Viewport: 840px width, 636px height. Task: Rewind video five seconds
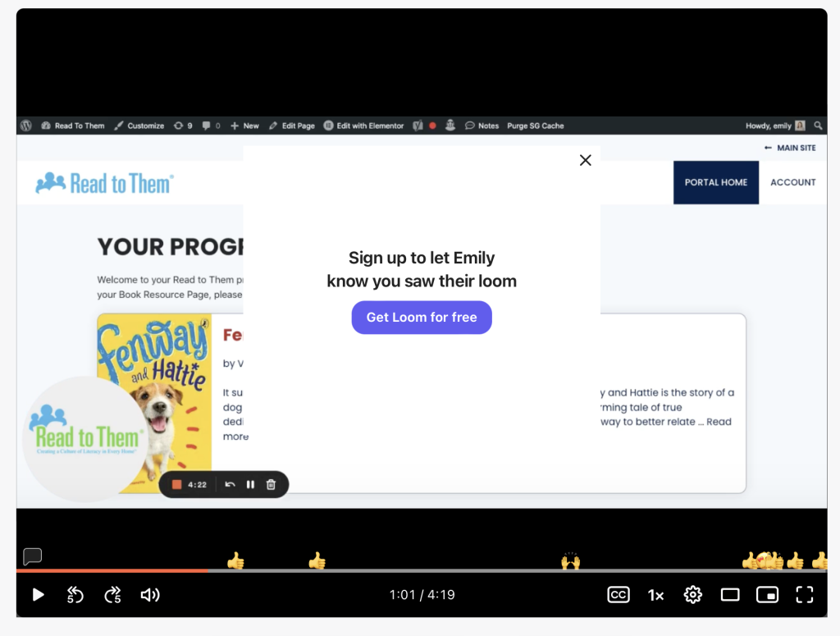coord(75,595)
